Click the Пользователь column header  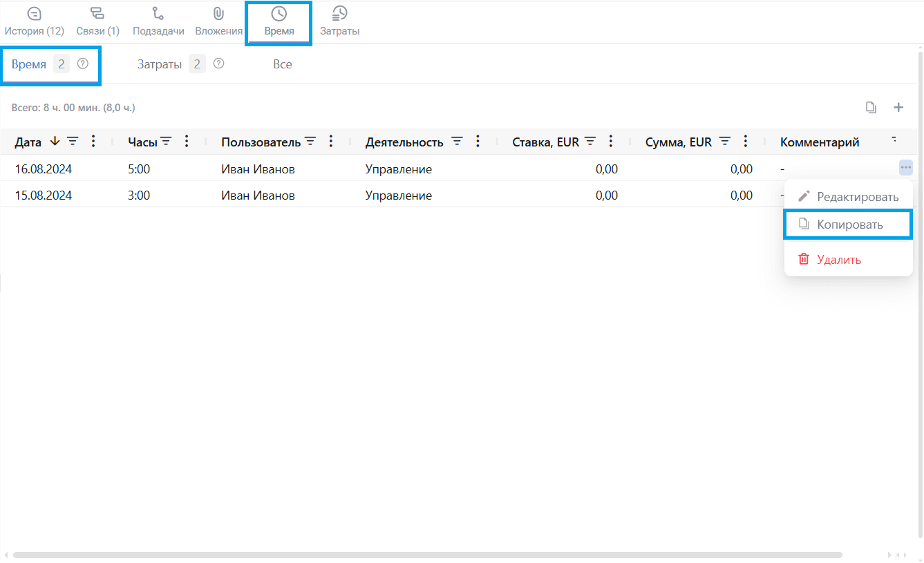(x=261, y=142)
